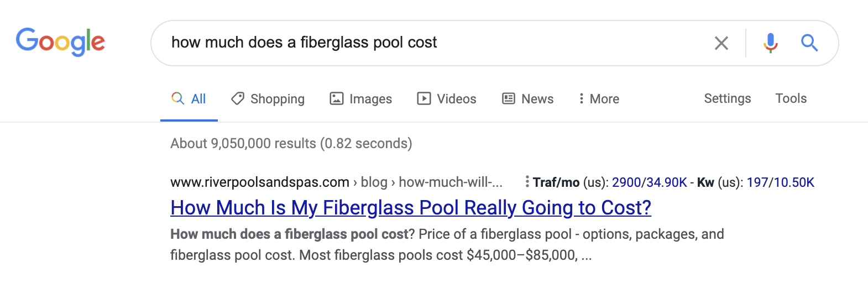Open the "How Much Is My Fiberglass Pool" result
Screen dimensions: 868x304
(x=411, y=208)
